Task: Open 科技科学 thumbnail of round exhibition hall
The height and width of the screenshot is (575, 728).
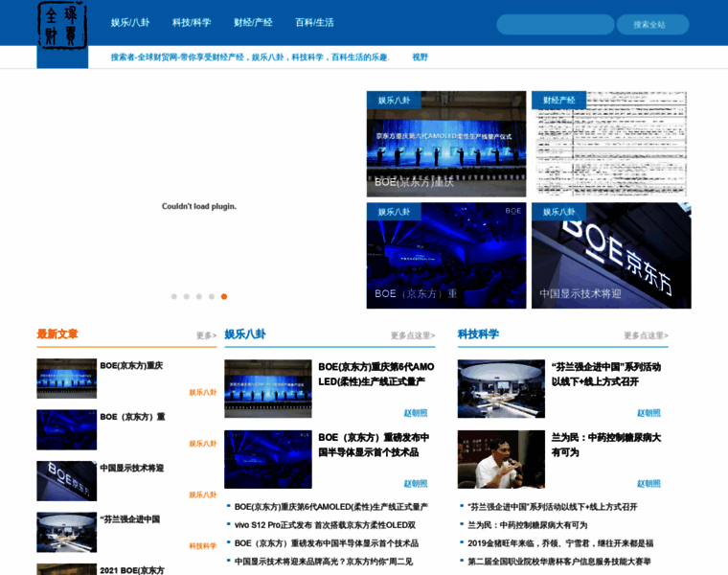Action: tap(501, 389)
